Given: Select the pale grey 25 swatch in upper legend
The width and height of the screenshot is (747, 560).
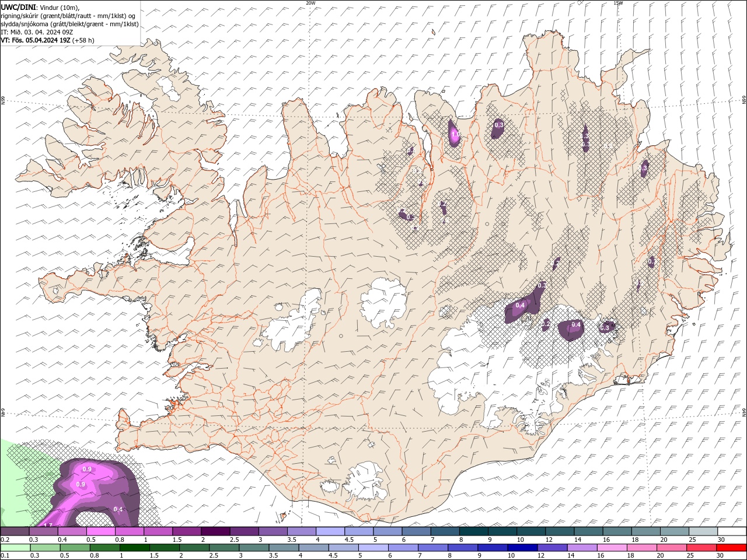Looking at the screenshot, I should click(x=702, y=531).
